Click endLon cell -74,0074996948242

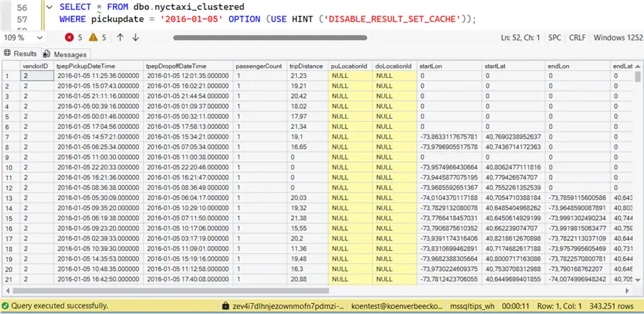578,279
